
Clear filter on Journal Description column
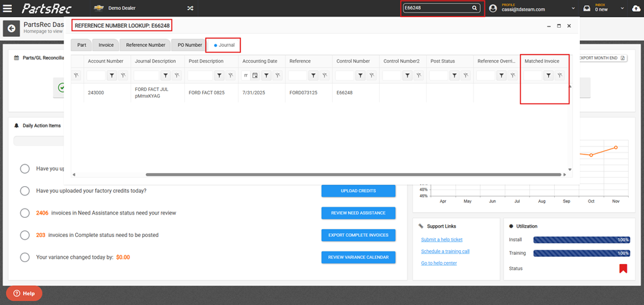coord(176,75)
